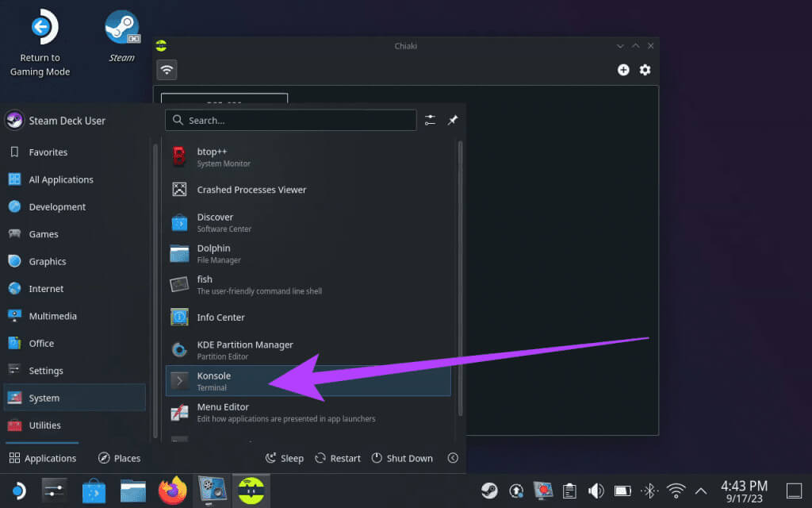
Task: Click the Shut Down button
Action: [x=402, y=458]
